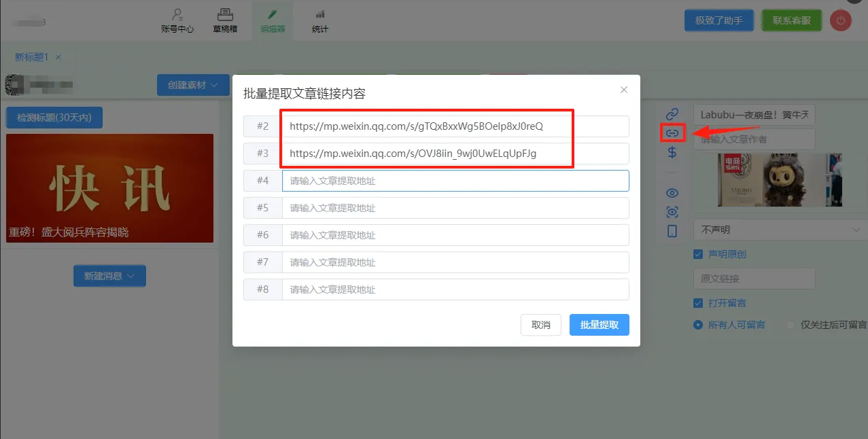Click the eye preview icon
This screenshot has height=439, width=868.
[x=672, y=193]
